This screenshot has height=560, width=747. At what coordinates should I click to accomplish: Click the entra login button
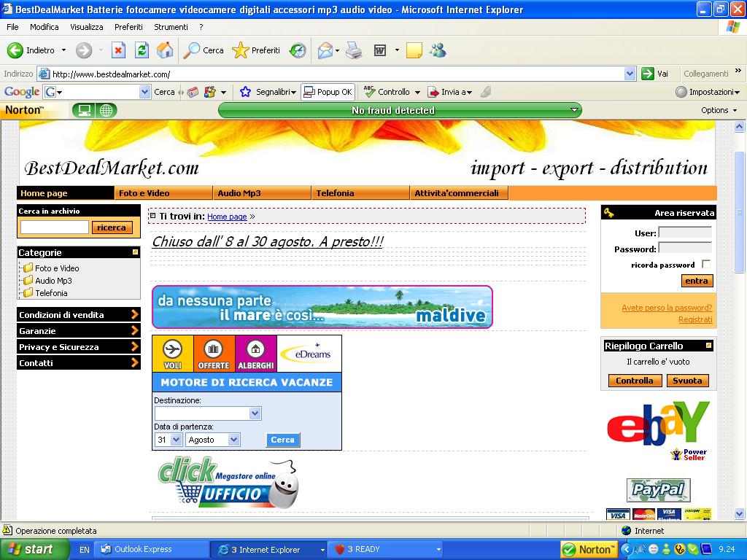click(697, 281)
